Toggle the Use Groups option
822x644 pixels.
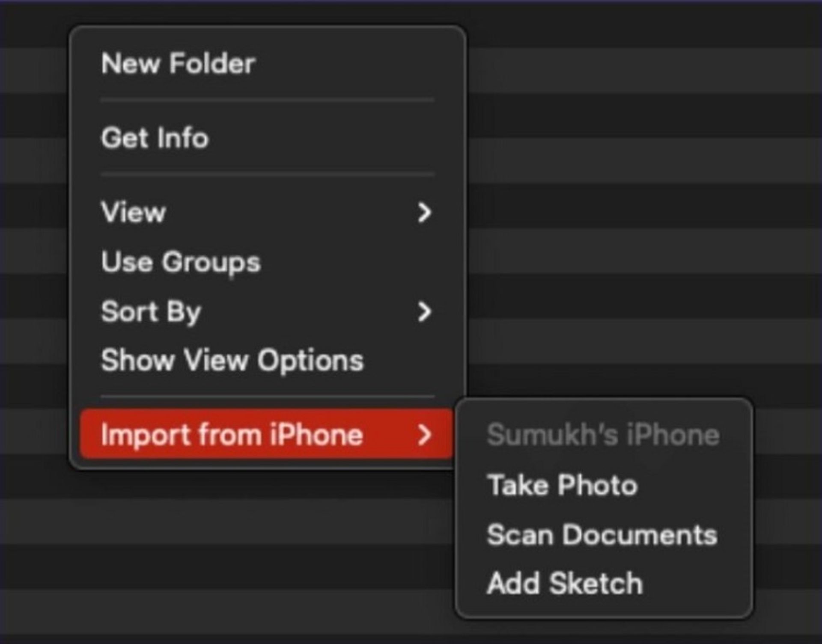(x=181, y=262)
